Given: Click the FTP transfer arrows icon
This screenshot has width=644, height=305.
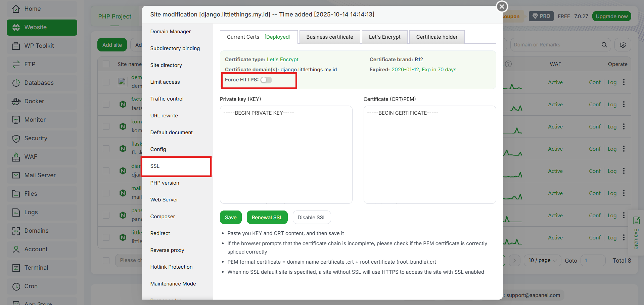Looking at the screenshot, I should [16, 64].
